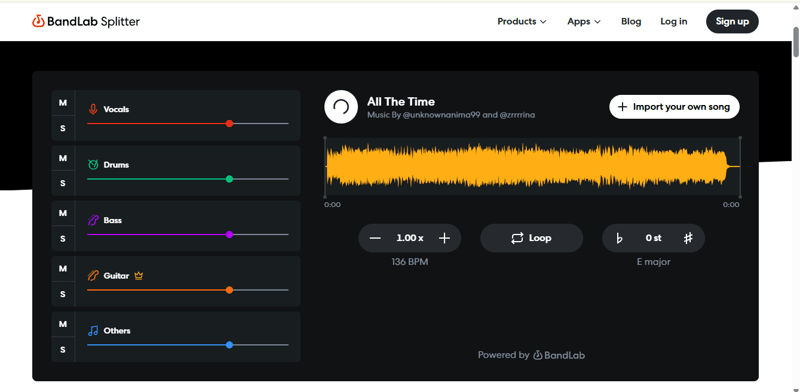Click the 0 st pitch value
Viewport: 800px width, 392px height.
point(653,238)
